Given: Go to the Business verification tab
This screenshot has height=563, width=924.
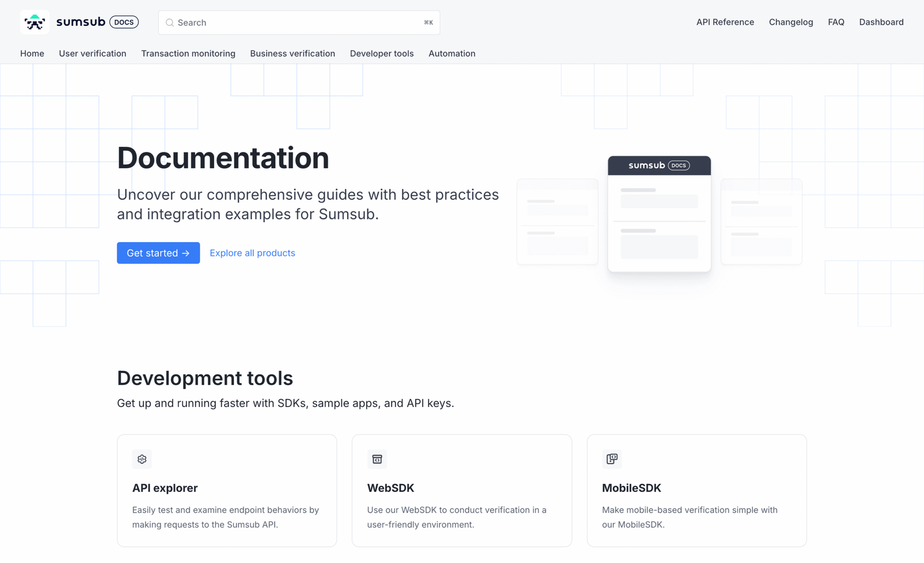Looking at the screenshot, I should tap(292, 54).
